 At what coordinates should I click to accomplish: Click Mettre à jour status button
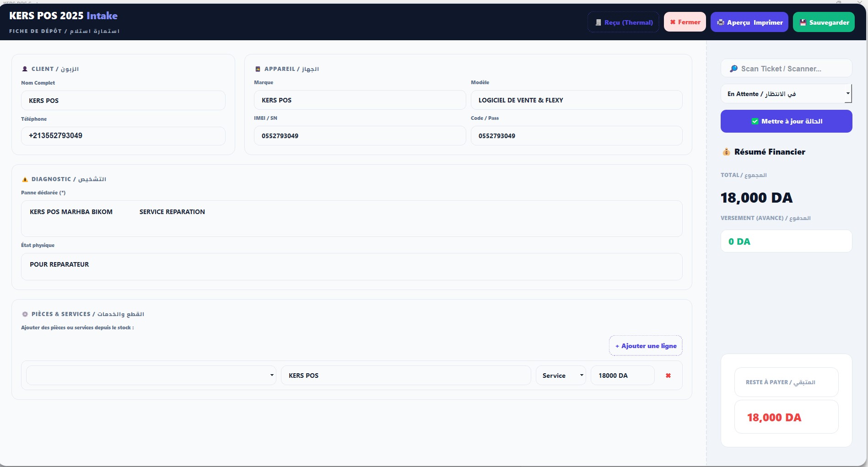coord(786,121)
